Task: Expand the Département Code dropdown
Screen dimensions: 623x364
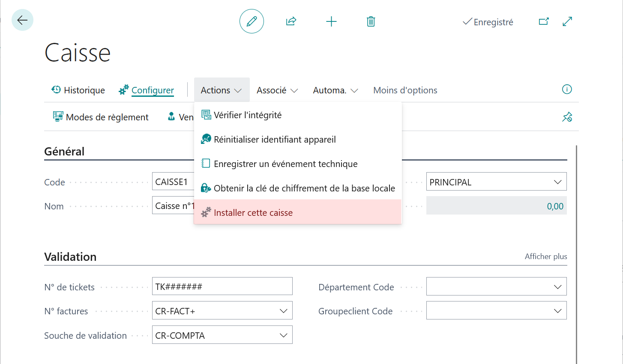Action: point(497,286)
